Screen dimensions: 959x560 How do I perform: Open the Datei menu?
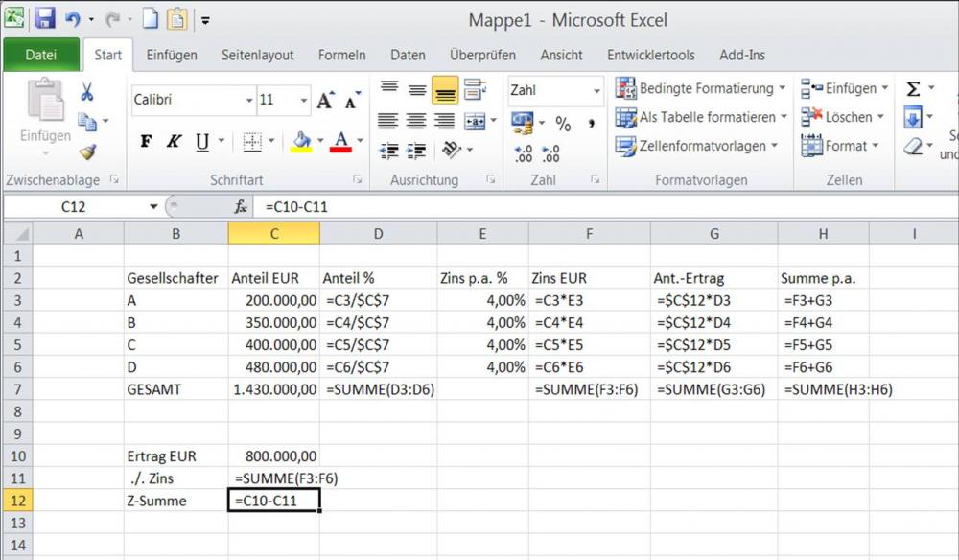point(41,55)
